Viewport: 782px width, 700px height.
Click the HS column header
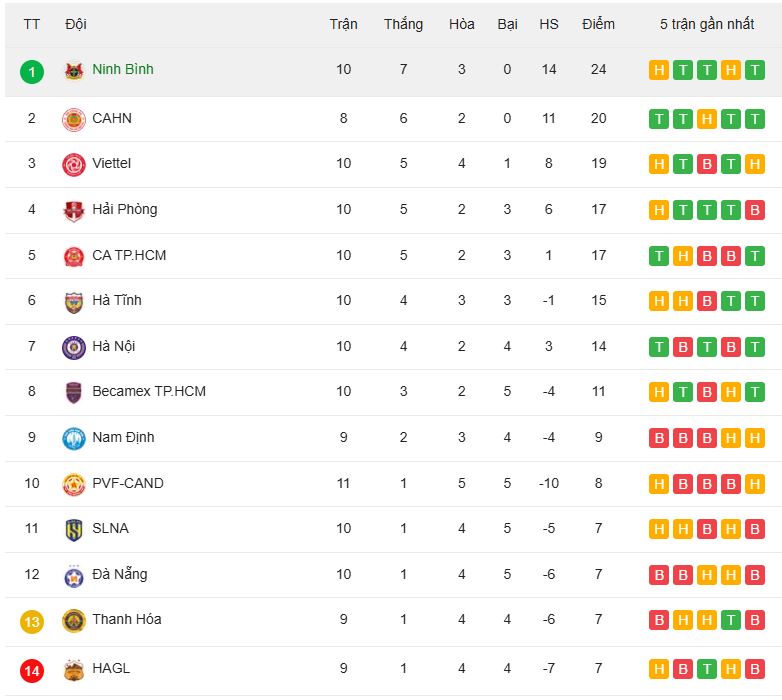[549, 24]
